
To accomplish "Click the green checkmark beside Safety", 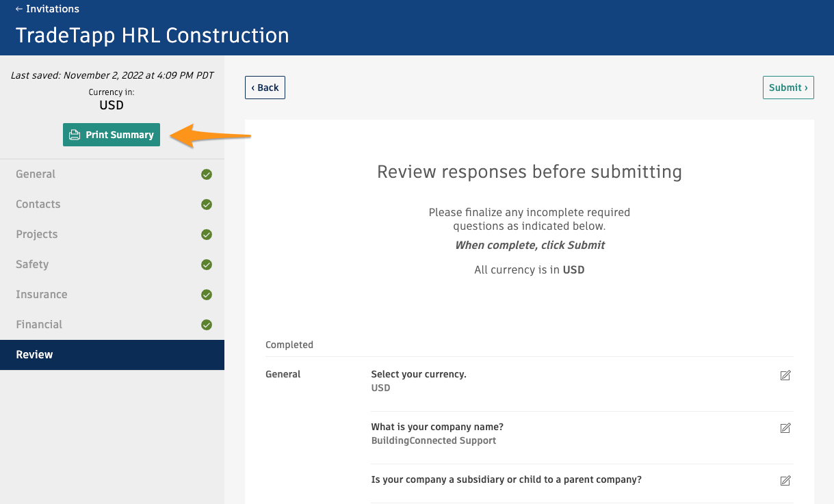I will pyautogui.click(x=207, y=265).
